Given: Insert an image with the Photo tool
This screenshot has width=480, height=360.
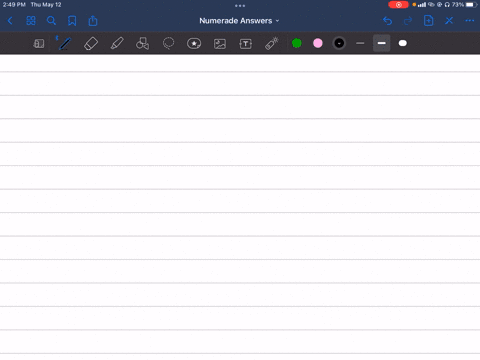Looking at the screenshot, I should pos(220,44).
